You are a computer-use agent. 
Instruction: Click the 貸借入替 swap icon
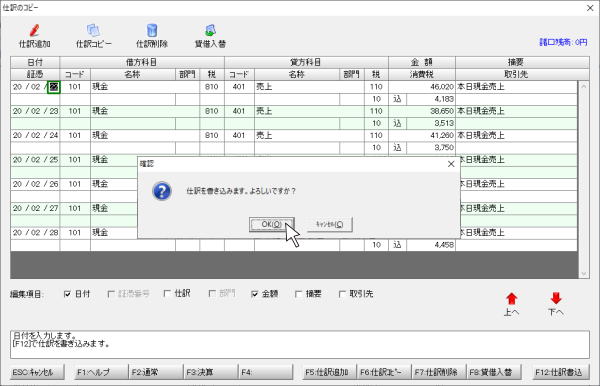[x=210, y=30]
